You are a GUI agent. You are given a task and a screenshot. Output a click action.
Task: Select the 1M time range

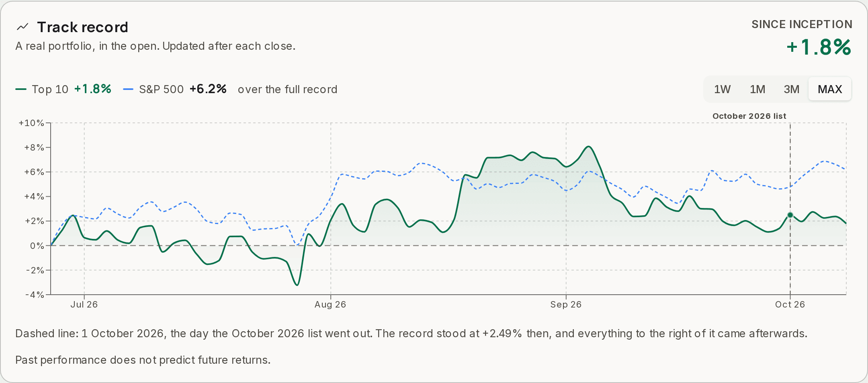[757, 89]
